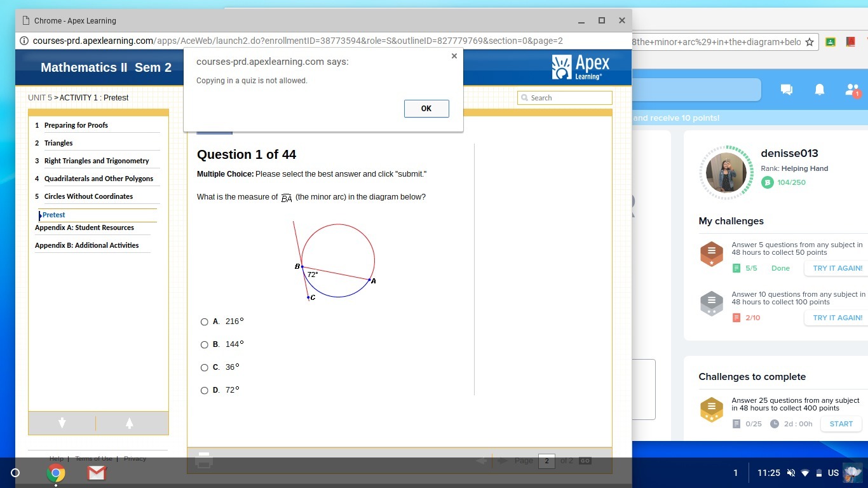Start the 25-question challenge
Image resolution: width=868 pixels, height=488 pixels.
[841, 424]
